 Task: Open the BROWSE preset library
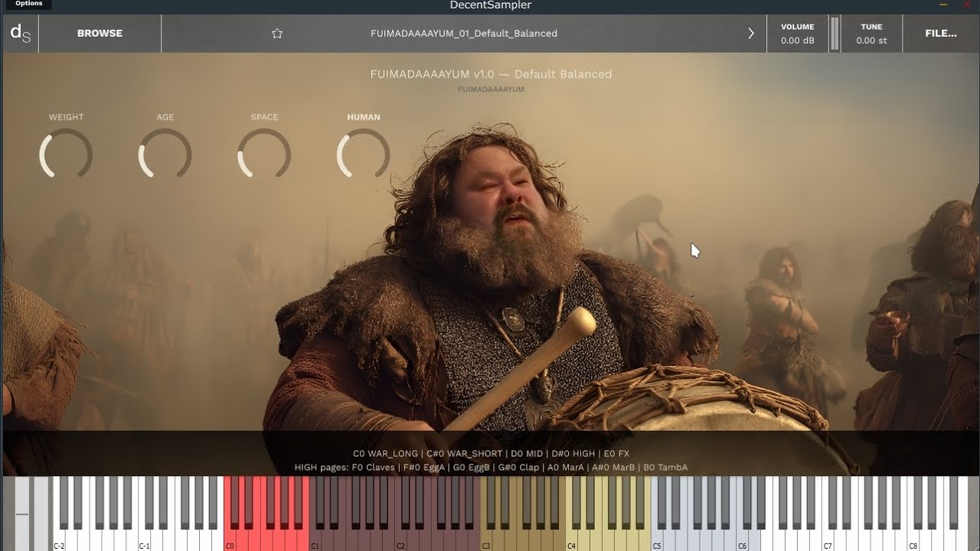[100, 34]
